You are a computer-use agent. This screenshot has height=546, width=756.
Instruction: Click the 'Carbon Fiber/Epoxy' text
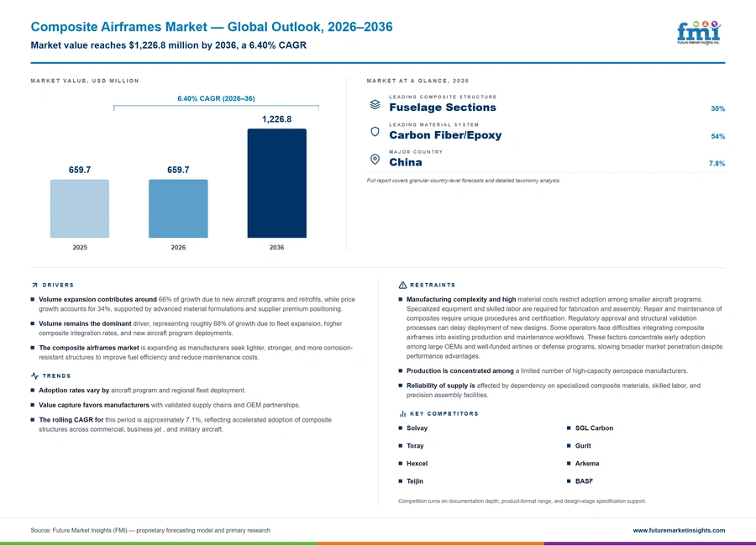click(445, 135)
